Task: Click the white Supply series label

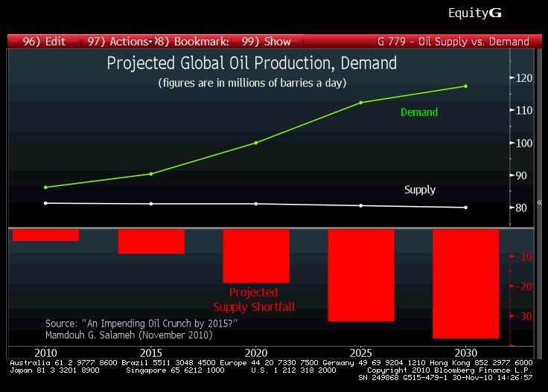Action: point(420,190)
